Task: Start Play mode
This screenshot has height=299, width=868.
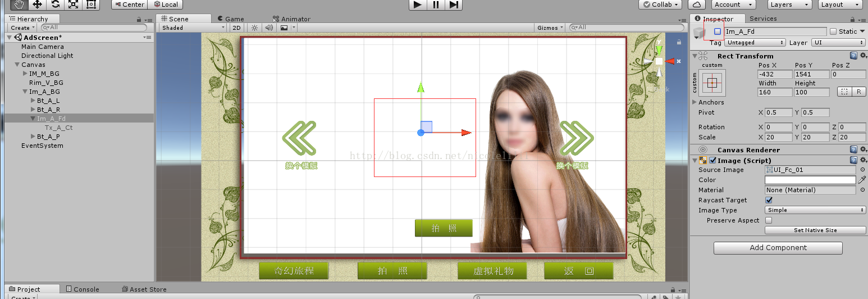Action: point(417,4)
